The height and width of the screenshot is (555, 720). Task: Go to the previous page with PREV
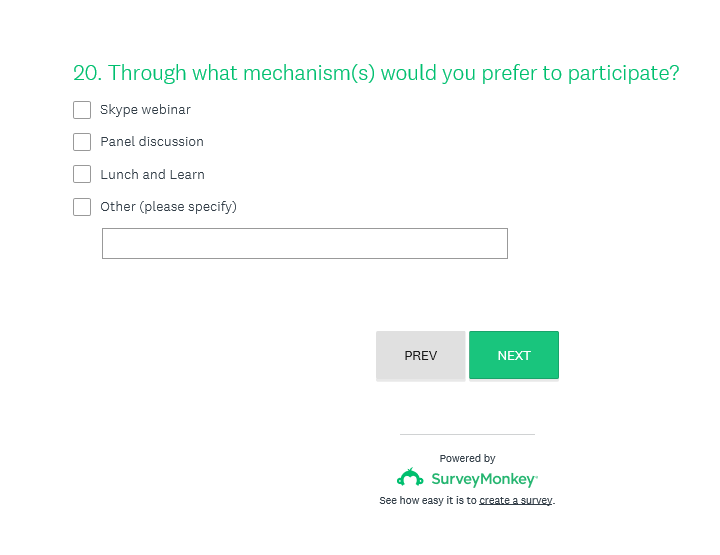[420, 356]
